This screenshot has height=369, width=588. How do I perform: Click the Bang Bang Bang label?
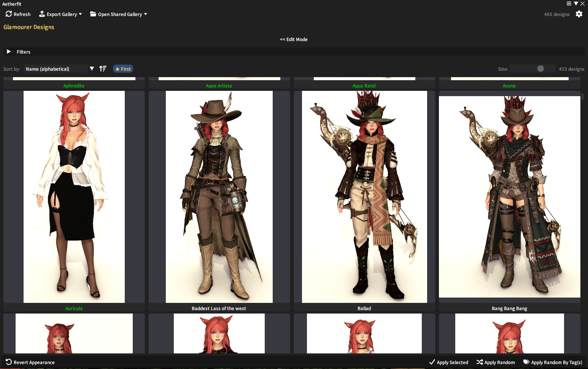tap(509, 308)
